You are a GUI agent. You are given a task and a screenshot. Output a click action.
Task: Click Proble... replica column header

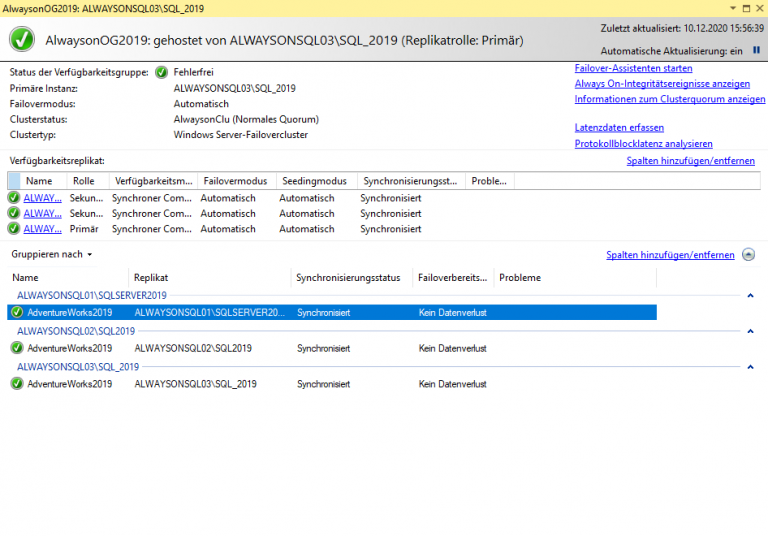490,181
